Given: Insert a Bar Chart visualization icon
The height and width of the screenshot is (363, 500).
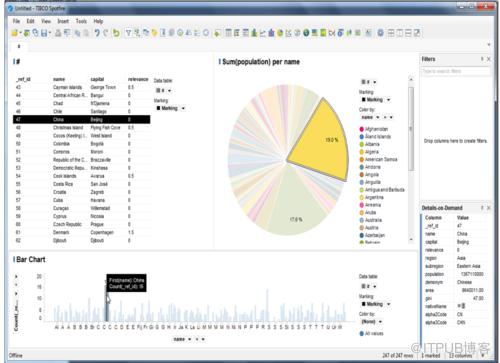Looking at the screenshot, I should [254, 33].
